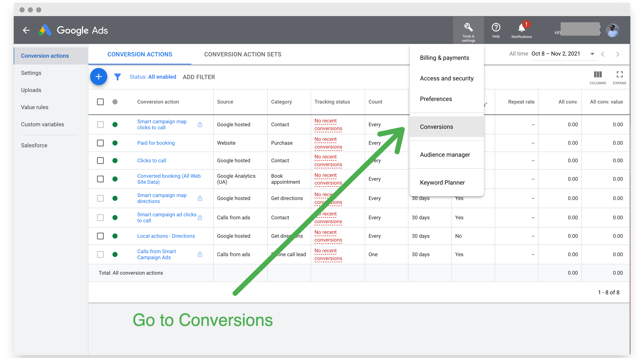Click the filter funnel icon
644x358 pixels.
118,77
